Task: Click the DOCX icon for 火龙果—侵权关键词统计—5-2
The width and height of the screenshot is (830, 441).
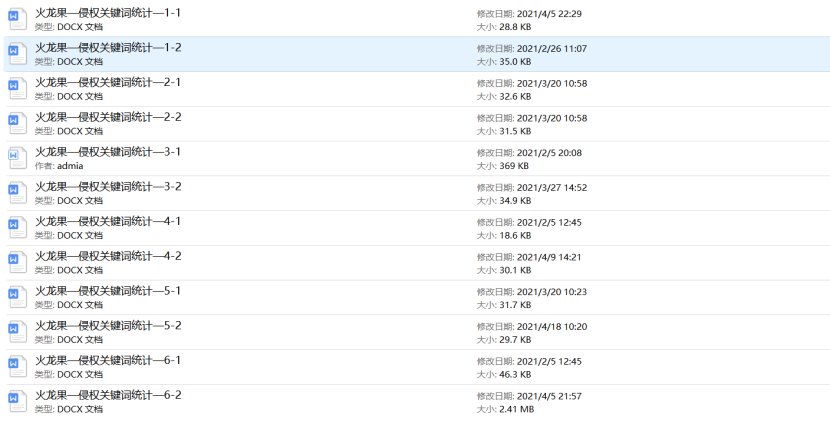Action: [15, 333]
